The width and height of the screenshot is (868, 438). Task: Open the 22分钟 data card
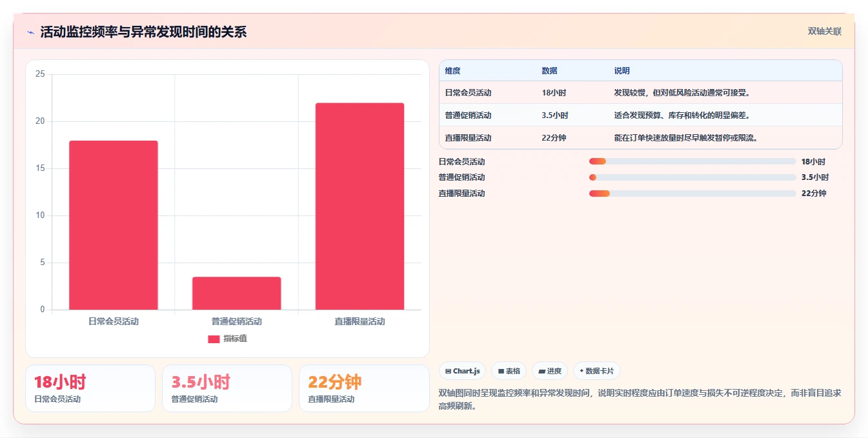coord(364,388)
